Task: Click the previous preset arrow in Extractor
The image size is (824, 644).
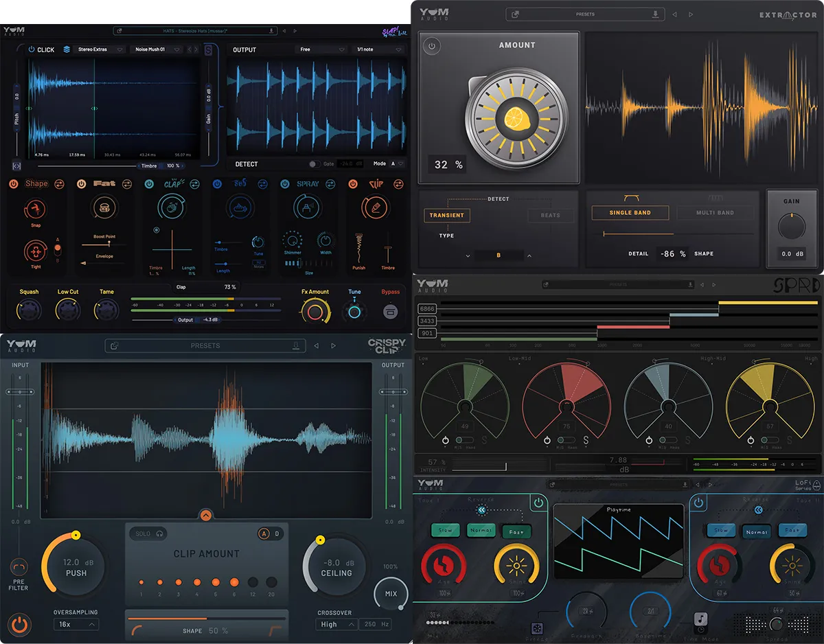Action: point(674,14)
